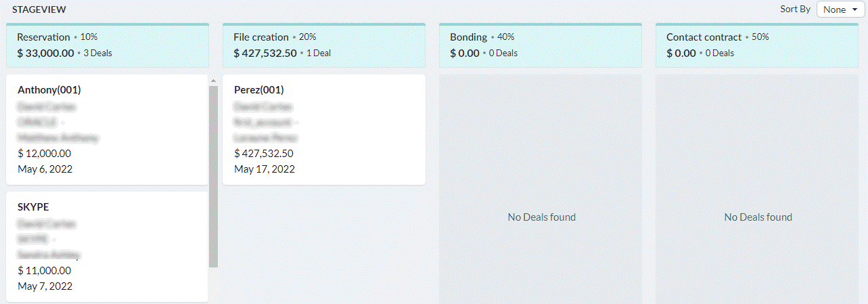This screenshot has height=304, width=868.
Task: Open the SKYPE deal title
Action: [x=33, y=207]
